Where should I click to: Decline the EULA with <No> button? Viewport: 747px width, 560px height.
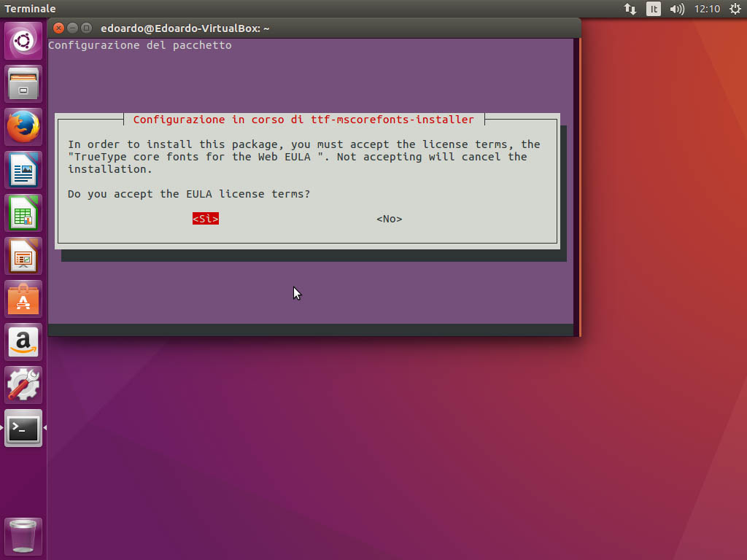pos(389,219)
